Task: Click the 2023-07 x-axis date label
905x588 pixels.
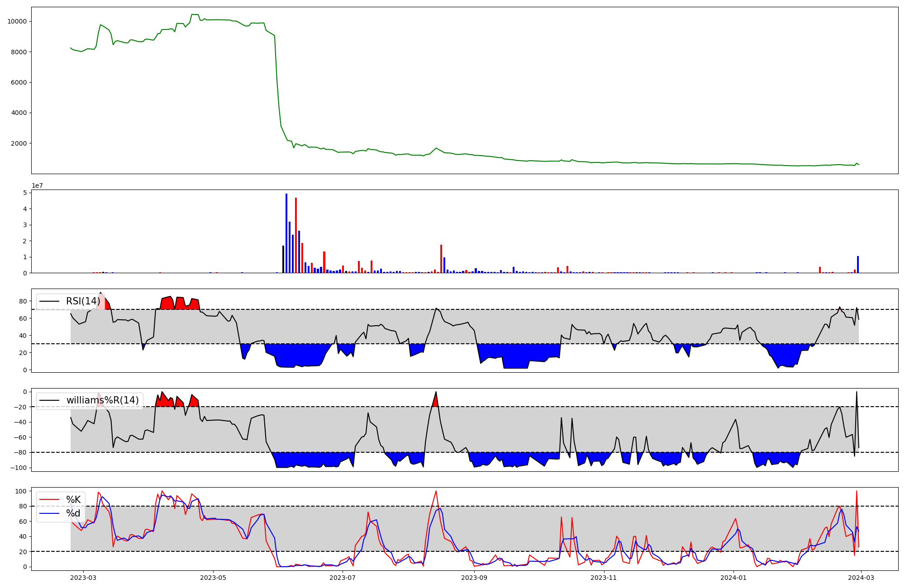Action: (343, 578)
